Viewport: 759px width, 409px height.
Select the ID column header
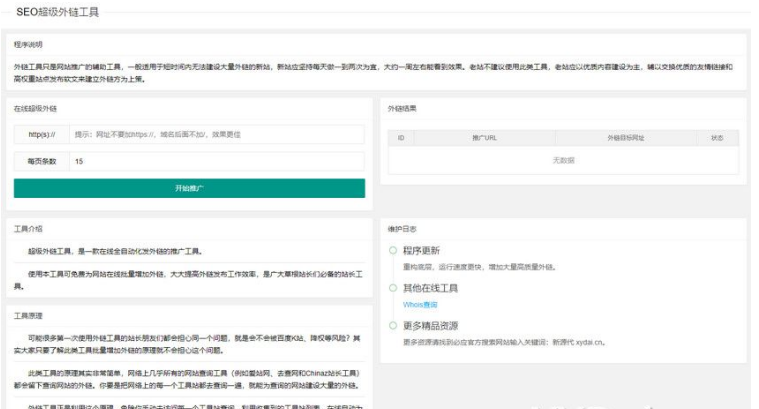point(402,138)
